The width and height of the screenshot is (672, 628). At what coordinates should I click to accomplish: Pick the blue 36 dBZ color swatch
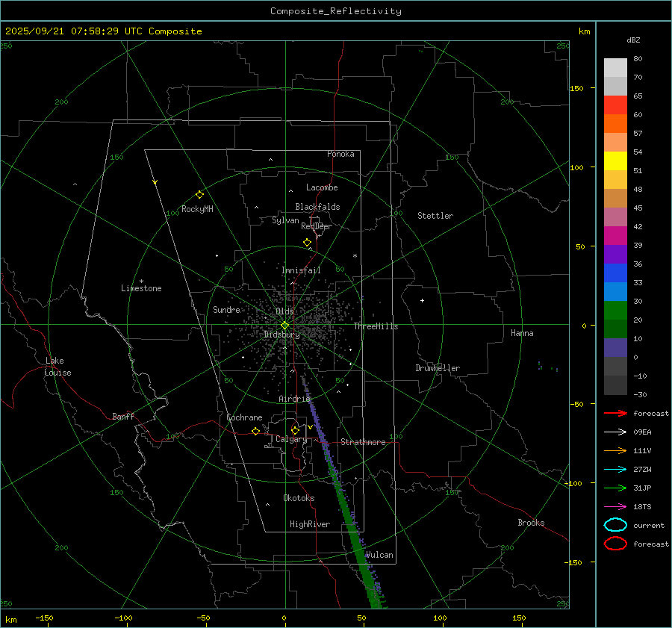point(615,273)
